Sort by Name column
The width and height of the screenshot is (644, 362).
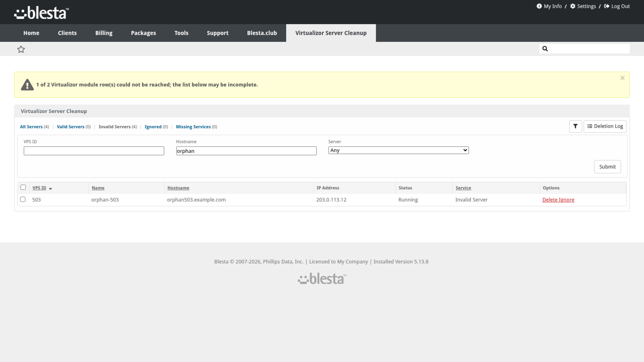click(x=98, y=188)
